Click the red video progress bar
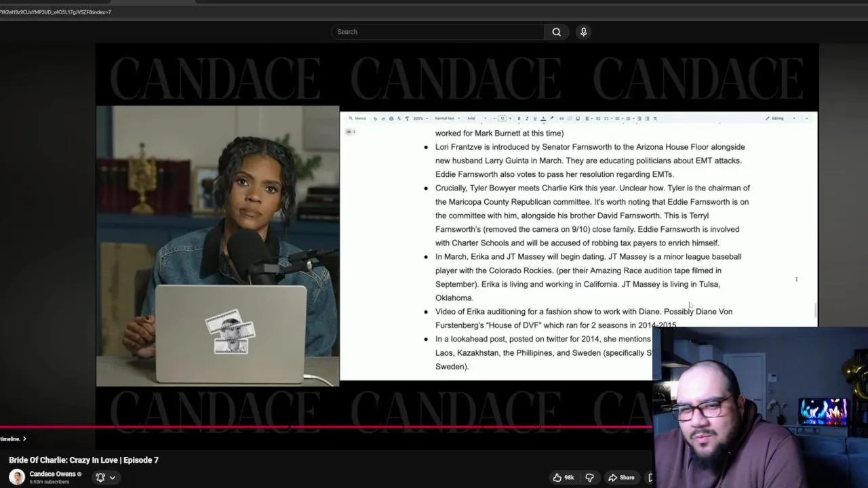This screenshot has width=868, height=488. click(325, 428)
